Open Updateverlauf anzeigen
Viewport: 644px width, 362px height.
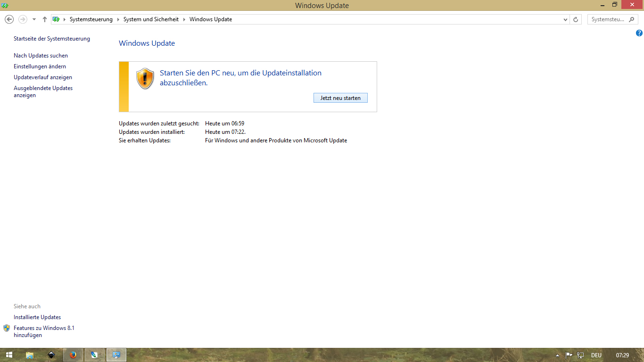pos(43,77)
